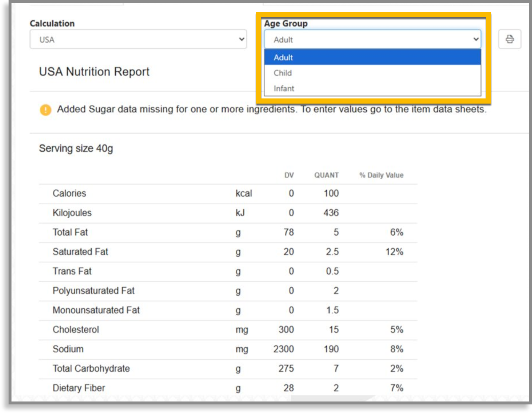Click the Calculation field label
Viewport: 532px width, 413px height.
pos(52,23)
